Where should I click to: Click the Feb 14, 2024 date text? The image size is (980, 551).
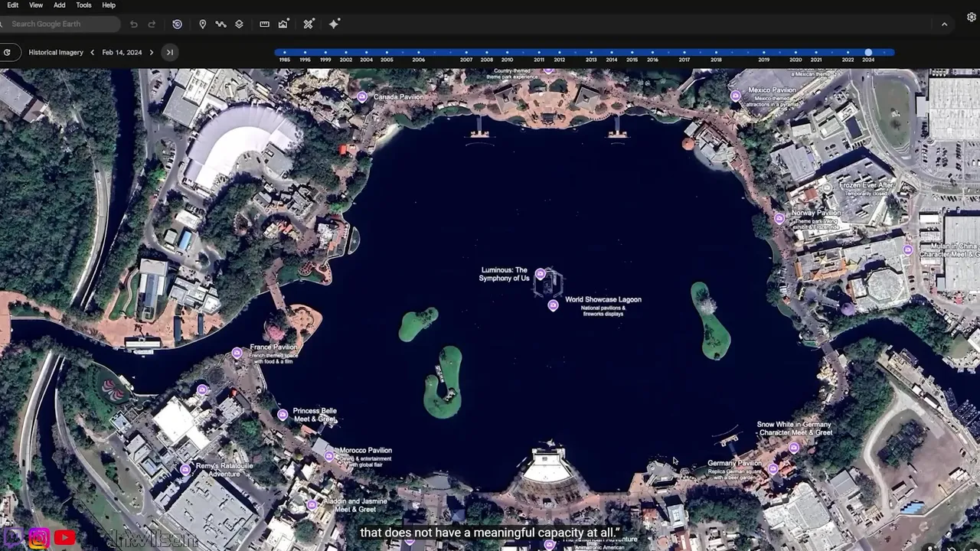coord(122,52)
